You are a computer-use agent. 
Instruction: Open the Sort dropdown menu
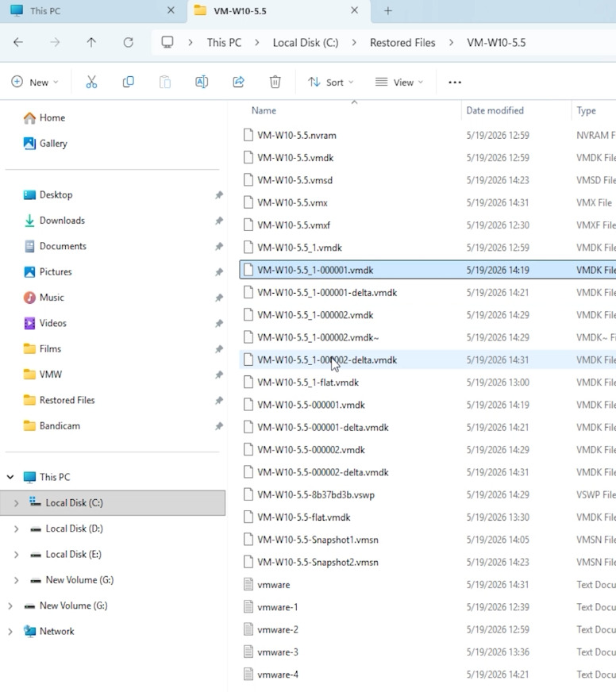tap(331, 82)
